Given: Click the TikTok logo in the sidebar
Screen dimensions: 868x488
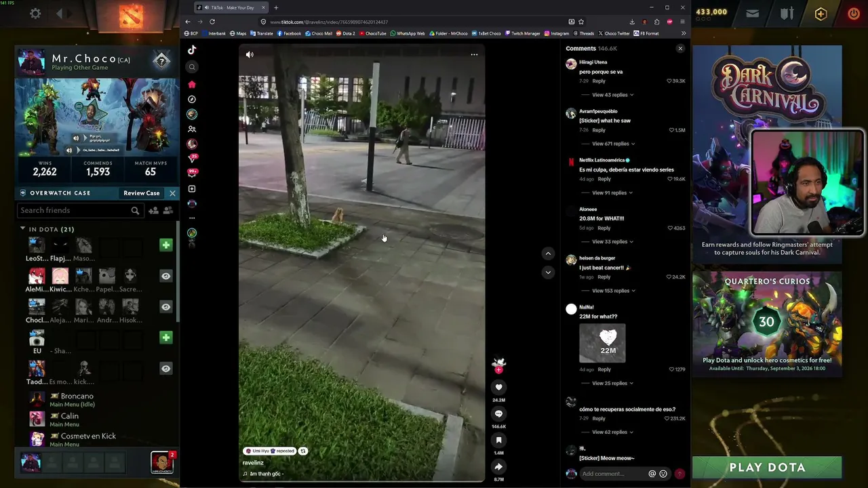Looking at the screenshot, I should coord(192,49).
